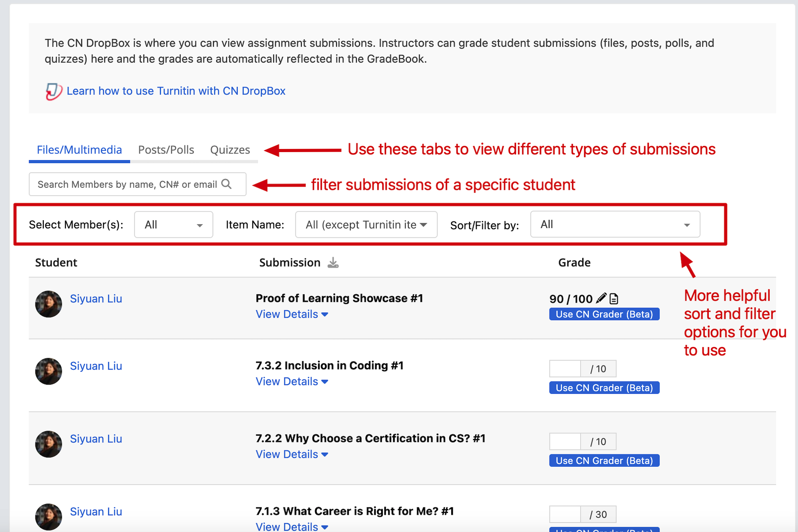This screenshot has height=532, width=798.
Task: Open the Select Member(s) dropdown
Action: pyautogui.click(x=173, y=225)
